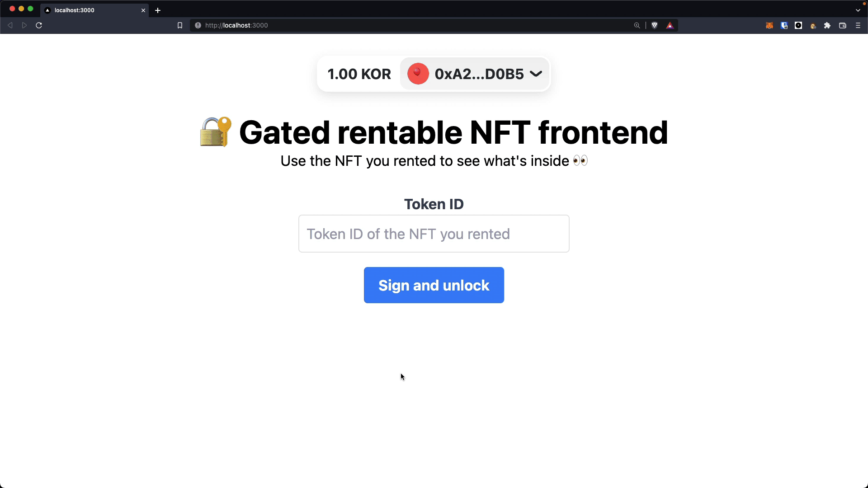Viewport: 868px width, 488px height.
Task: Click the Sign and unlock button
Action: [x=434, y=285]
